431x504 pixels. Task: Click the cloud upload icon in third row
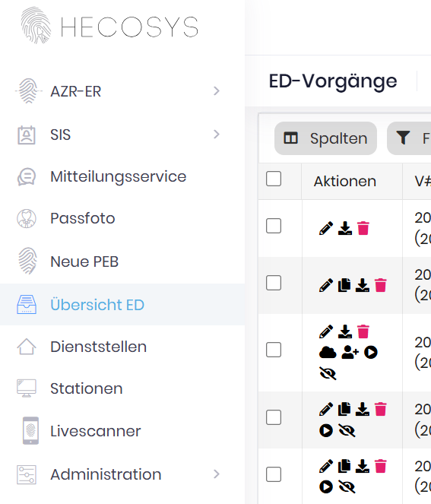pyautogui.click(x=328, y=353)
